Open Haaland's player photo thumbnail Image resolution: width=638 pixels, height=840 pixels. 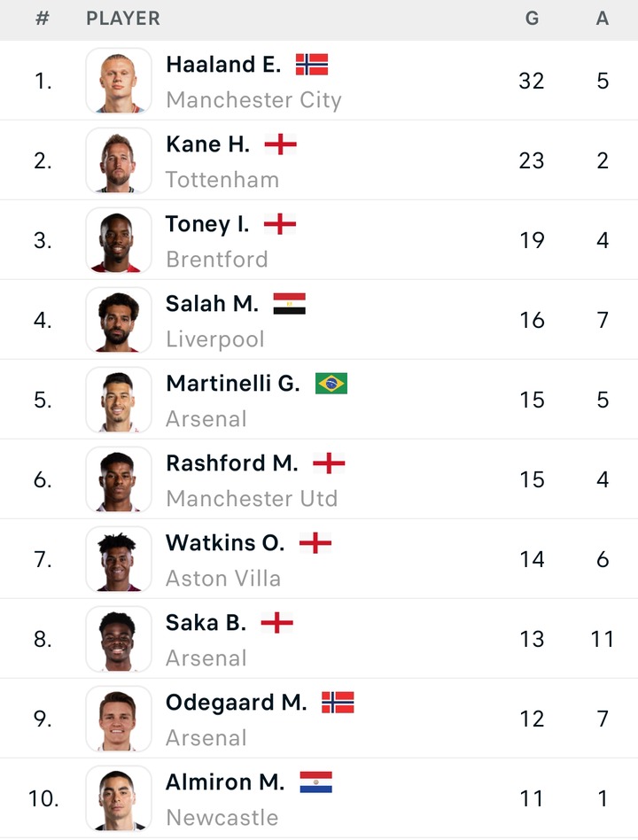119,81
